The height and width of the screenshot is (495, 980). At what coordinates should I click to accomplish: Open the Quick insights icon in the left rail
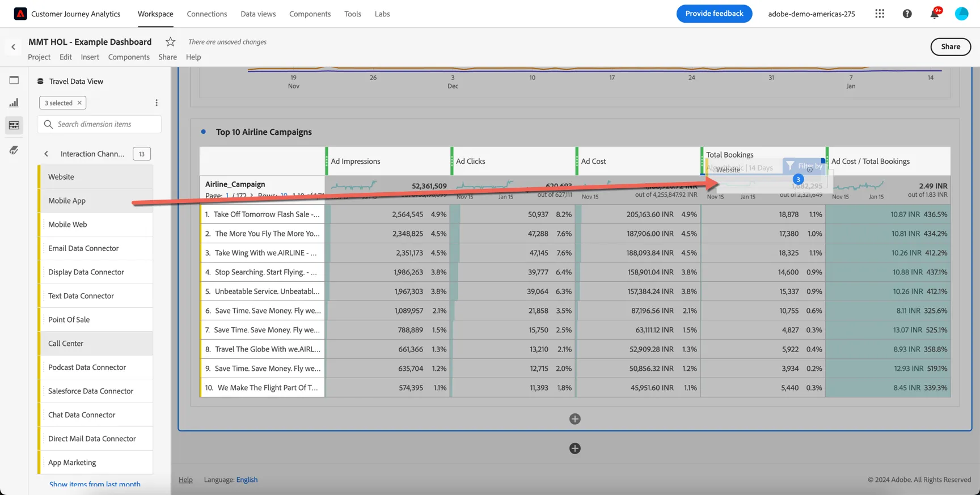pos(14,150)
